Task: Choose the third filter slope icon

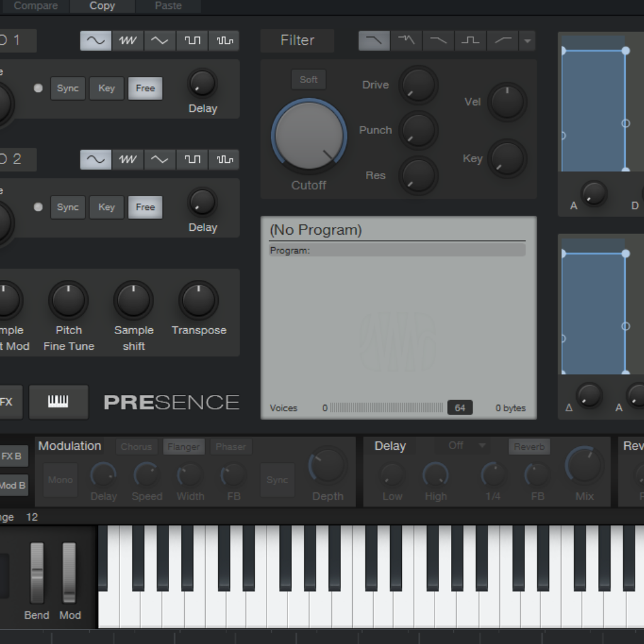Action: 438,41
